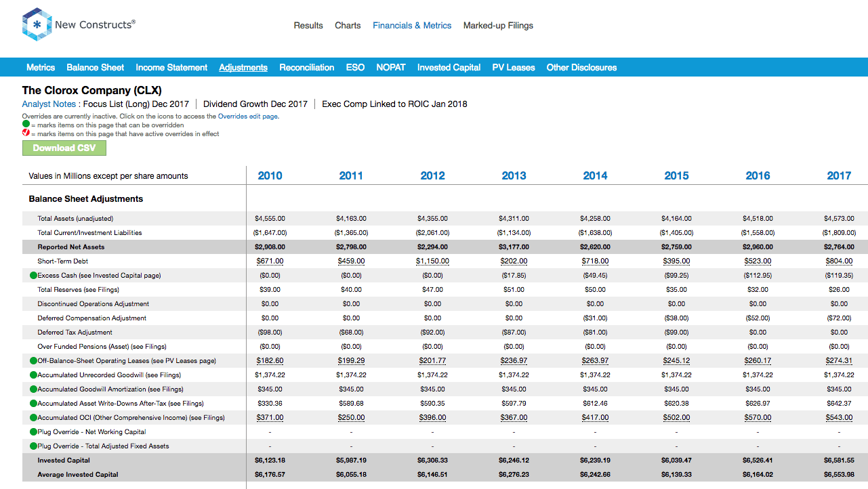Open the PV Leases sub-tab

tap(514, 67)
